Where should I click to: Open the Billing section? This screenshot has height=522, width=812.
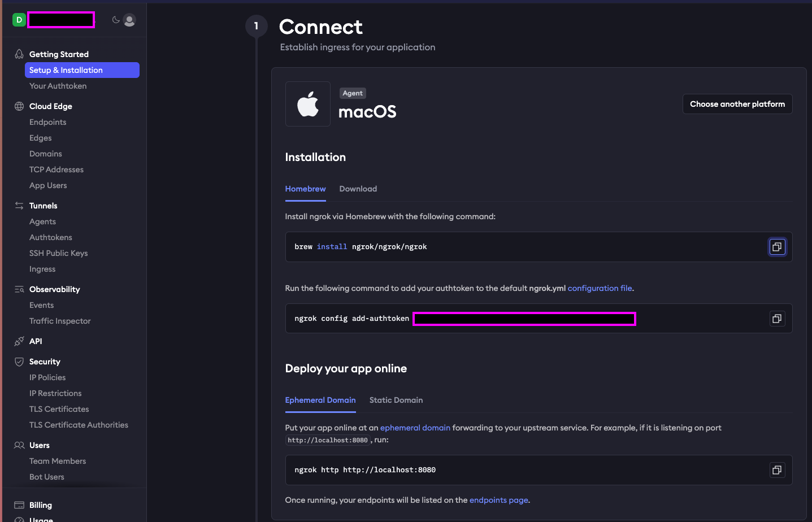click(41, 505)
